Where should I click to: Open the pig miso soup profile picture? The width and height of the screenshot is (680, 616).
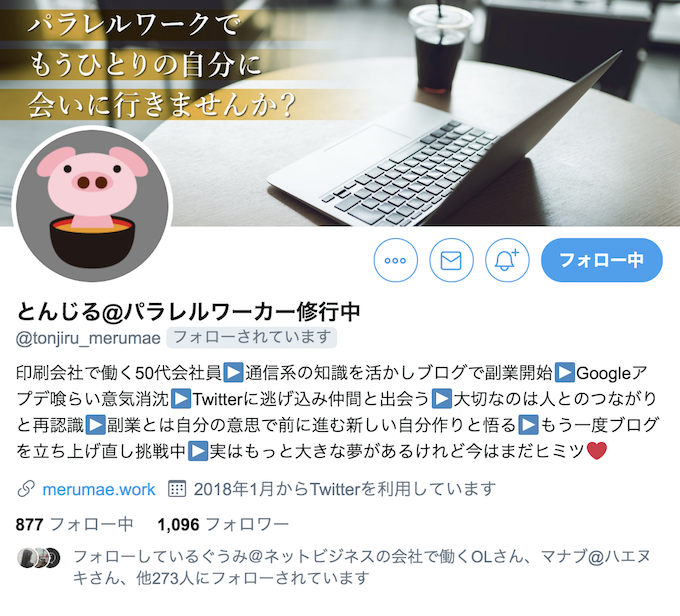92,204
